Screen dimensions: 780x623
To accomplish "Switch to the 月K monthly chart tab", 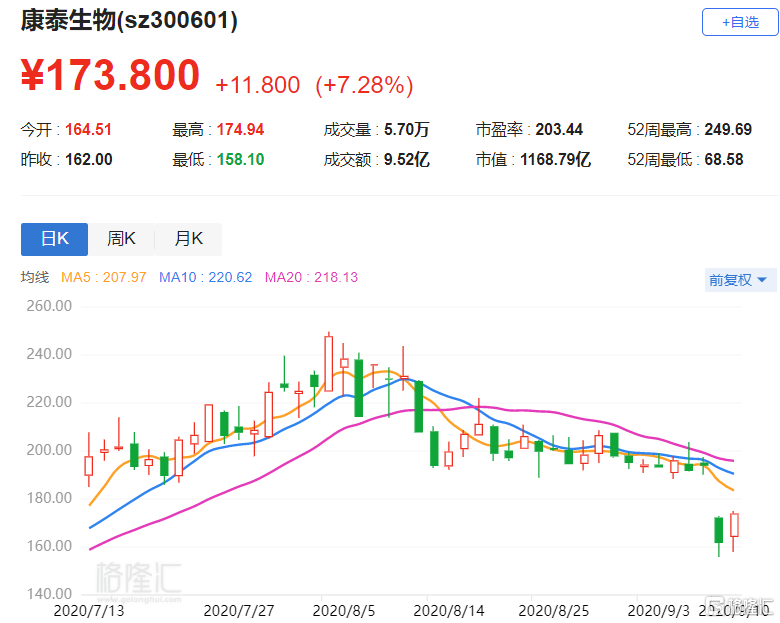I will [189, 239].
